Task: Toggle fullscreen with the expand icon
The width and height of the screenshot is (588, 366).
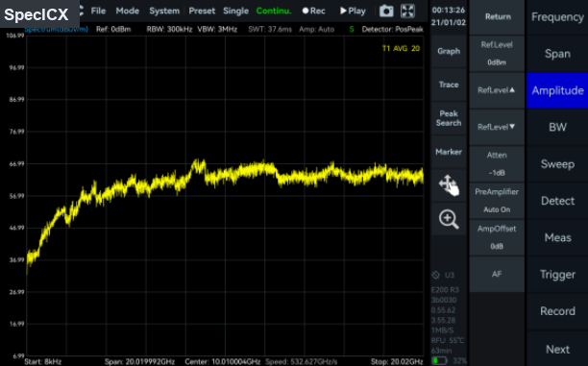Action: point(407,11)
